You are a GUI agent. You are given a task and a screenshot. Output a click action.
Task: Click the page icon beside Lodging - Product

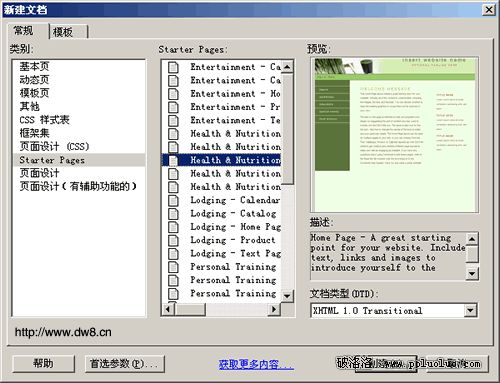point(173,240)
